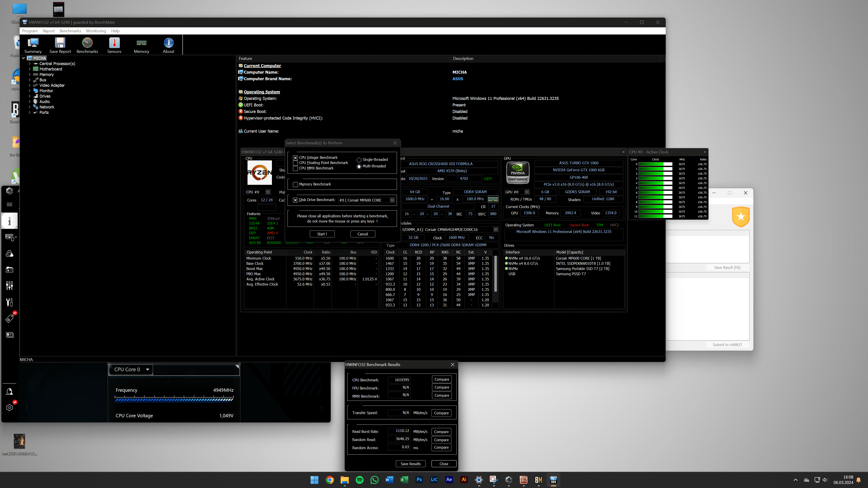Check CPU MMX Benchmark
The image size is (868, 488).
coord(295,168)
